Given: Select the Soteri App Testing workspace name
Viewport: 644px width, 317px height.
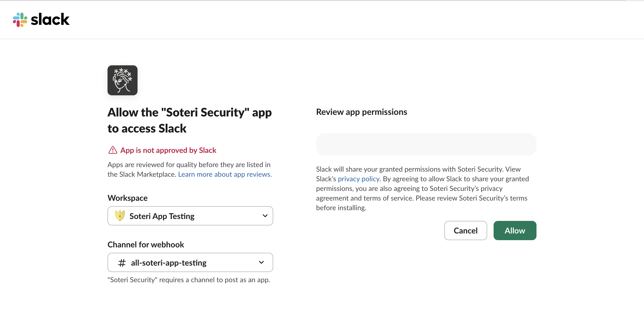Looking at the screenshot, I should coord(162,216).
